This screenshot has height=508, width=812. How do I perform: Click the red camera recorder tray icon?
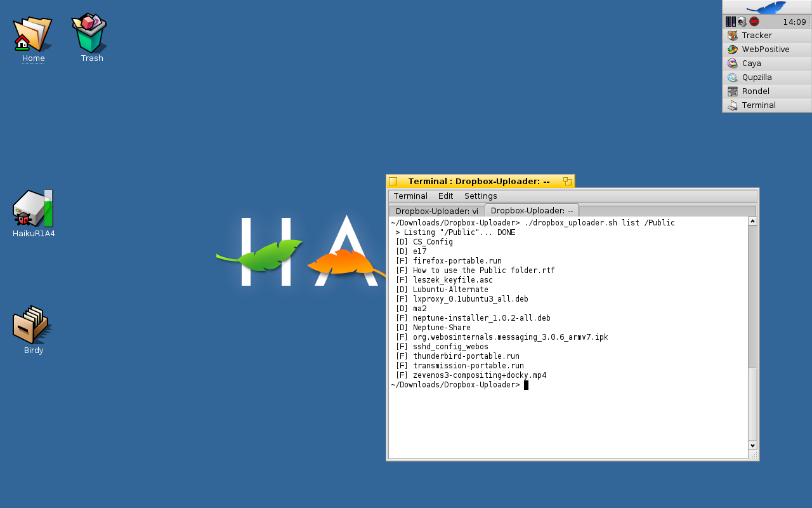(754, 22)
